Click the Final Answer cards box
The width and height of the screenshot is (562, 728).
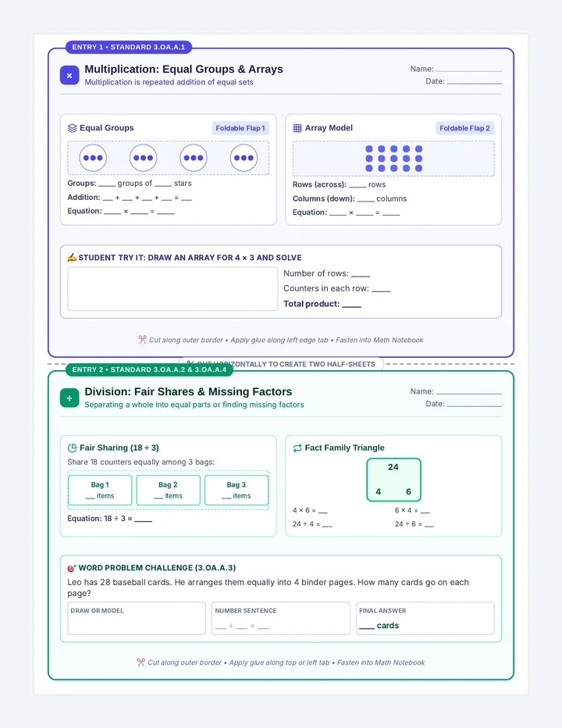(425, 619)
